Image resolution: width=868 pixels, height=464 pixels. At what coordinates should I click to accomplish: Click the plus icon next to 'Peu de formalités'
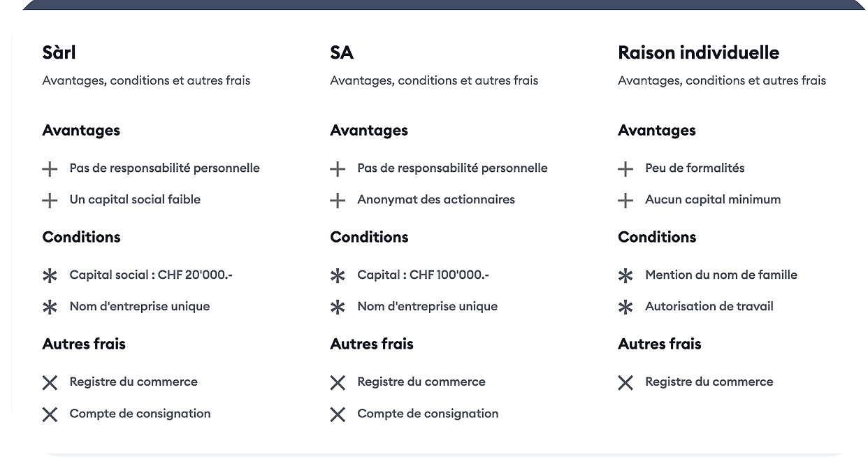(625, 169)
